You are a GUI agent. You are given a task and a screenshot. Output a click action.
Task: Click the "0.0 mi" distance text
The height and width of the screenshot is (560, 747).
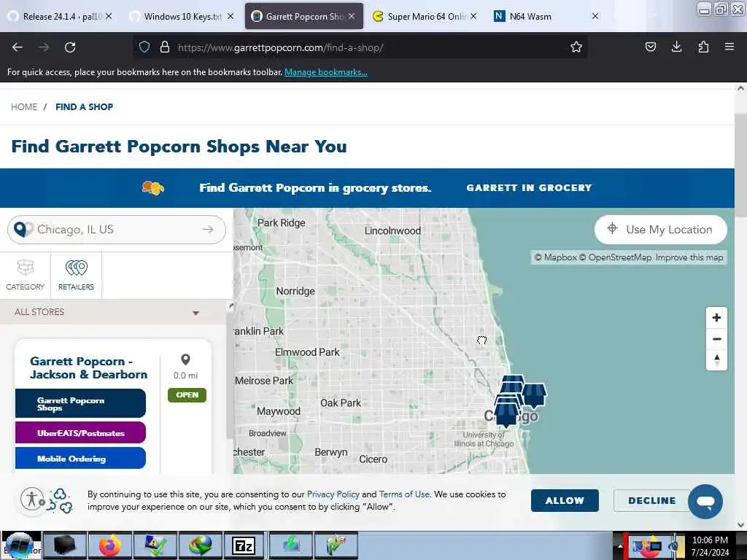(x=185, y=376)
